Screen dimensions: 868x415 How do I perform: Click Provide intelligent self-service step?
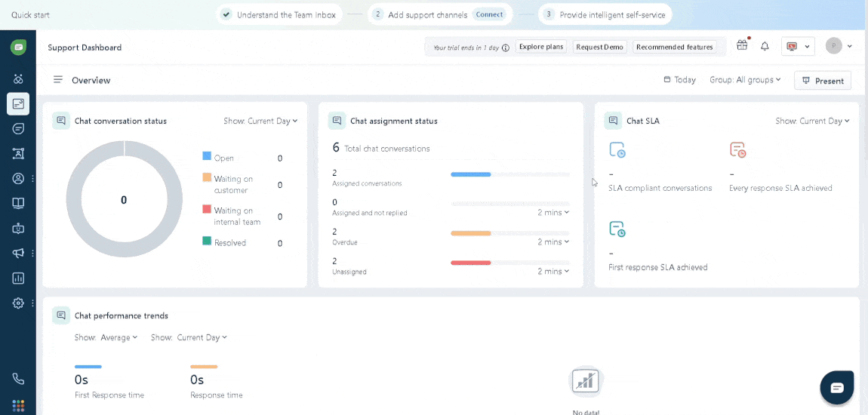[605, 15]
